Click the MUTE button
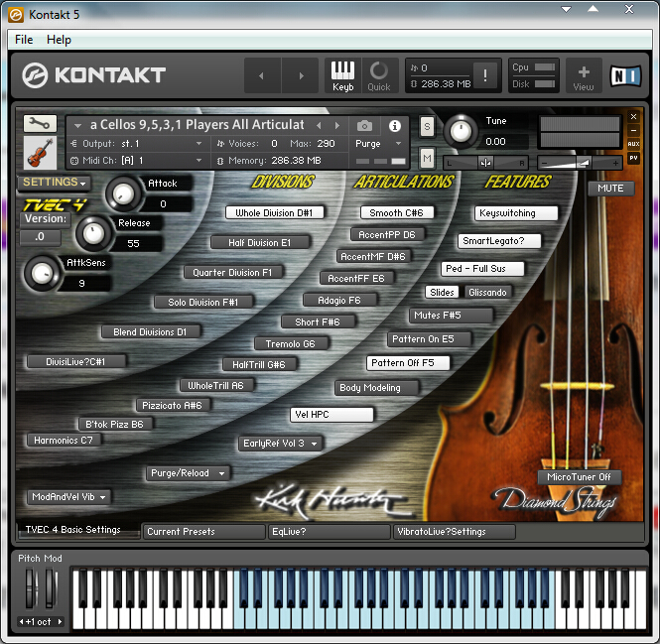The image size is (660, 644). coord(610,189)
